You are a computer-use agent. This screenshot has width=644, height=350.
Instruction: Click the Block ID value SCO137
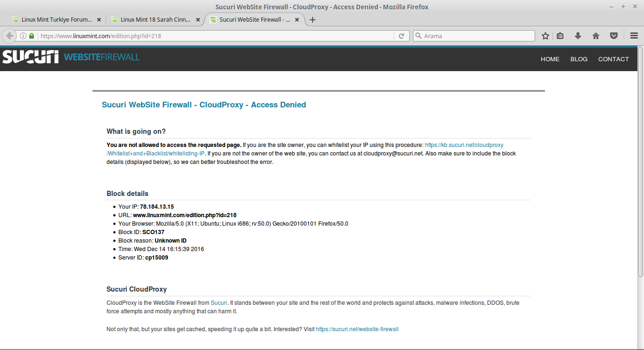(x=153, y=232)
